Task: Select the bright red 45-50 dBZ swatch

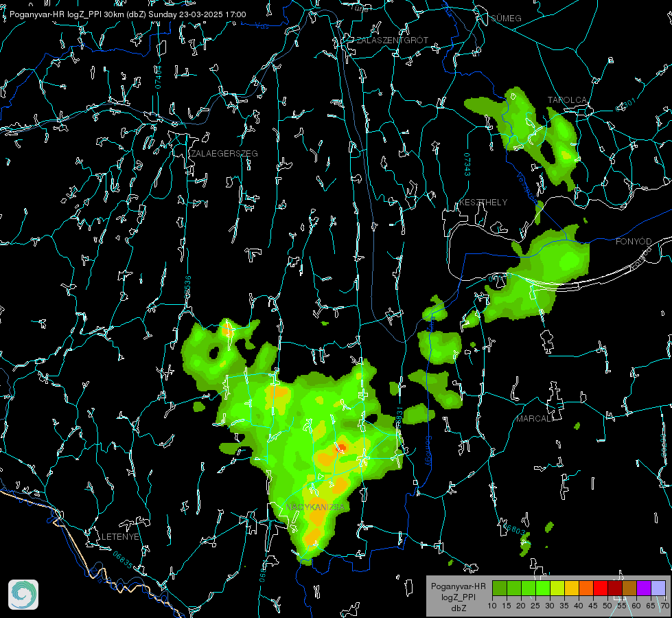Action: click(601, 588)
